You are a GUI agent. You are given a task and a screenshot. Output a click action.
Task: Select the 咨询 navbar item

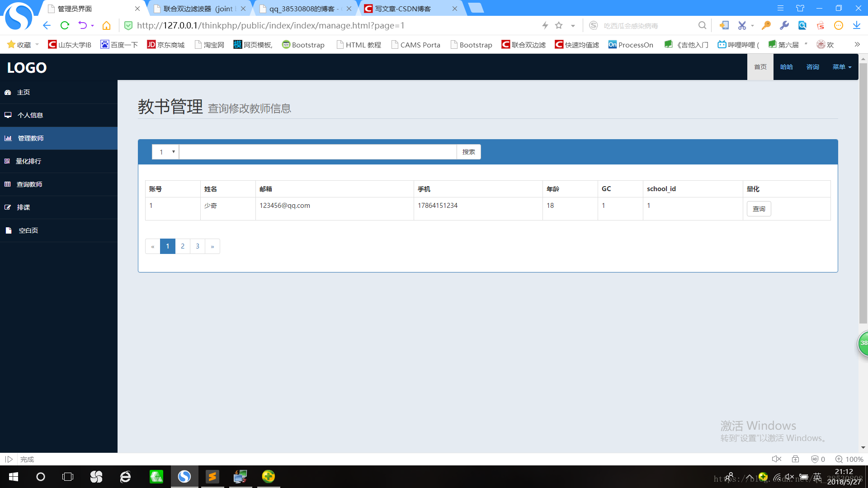812,67
